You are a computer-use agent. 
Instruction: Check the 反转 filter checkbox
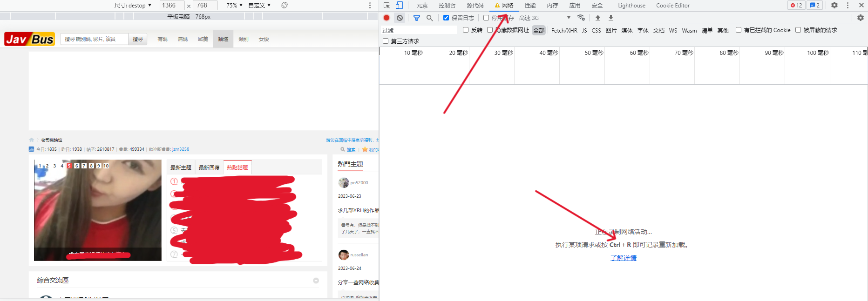[x=466, y=30]
